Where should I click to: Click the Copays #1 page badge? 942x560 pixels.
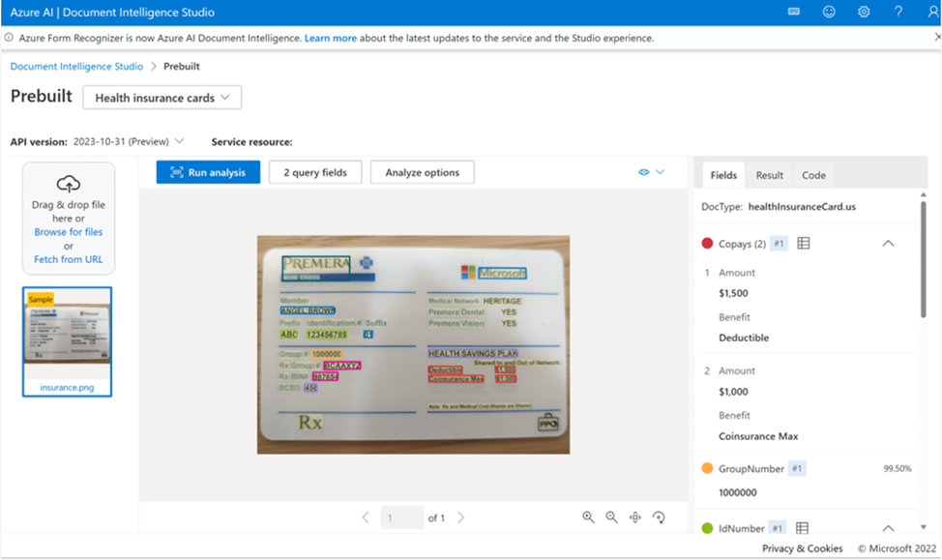coord(779,244)
